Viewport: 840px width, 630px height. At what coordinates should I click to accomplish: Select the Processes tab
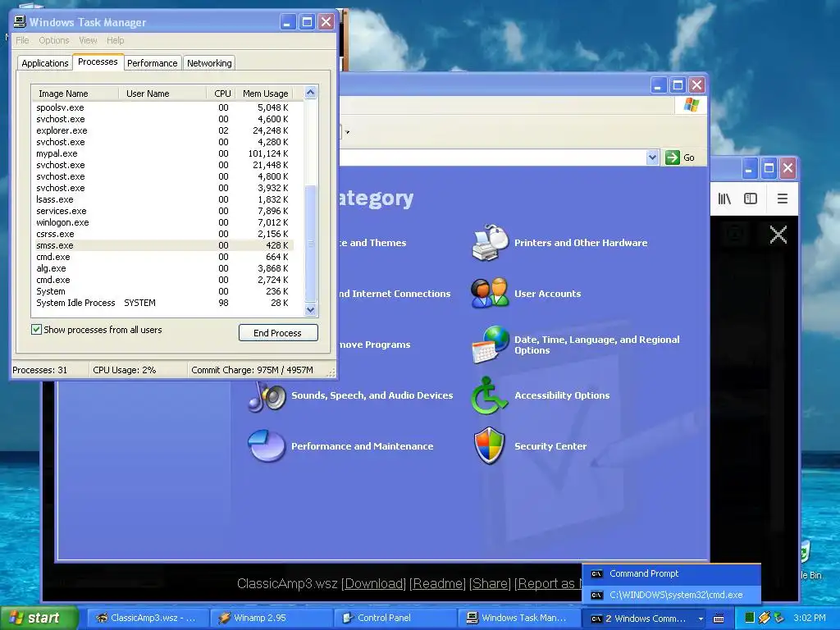98,62
